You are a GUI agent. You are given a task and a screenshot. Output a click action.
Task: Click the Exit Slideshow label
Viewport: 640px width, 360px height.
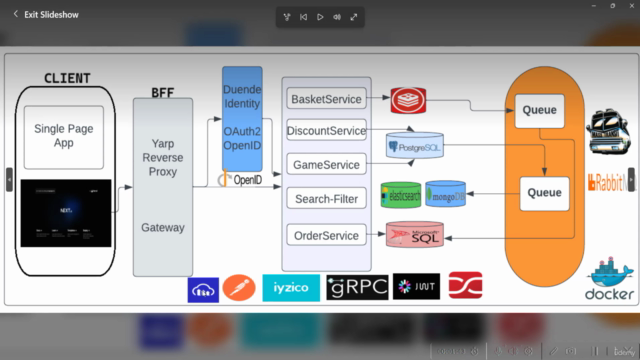point(51,15)
